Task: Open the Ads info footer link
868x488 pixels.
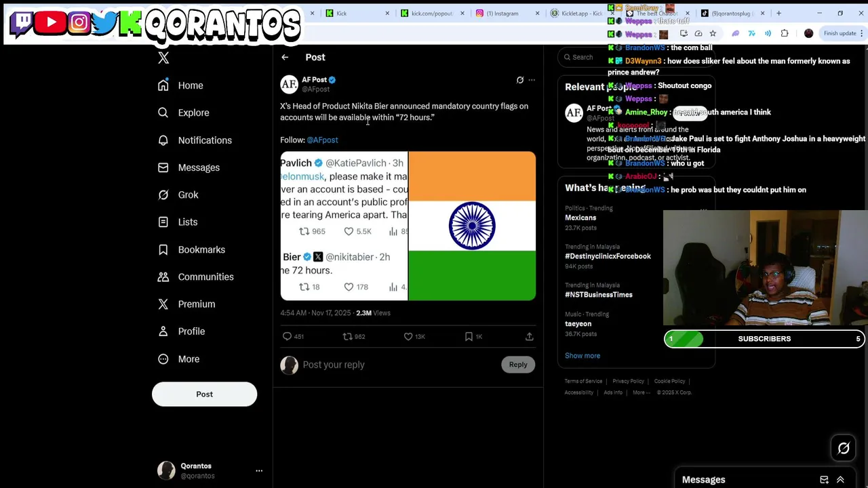Action: pyautogui.click(x=613, y=392)
